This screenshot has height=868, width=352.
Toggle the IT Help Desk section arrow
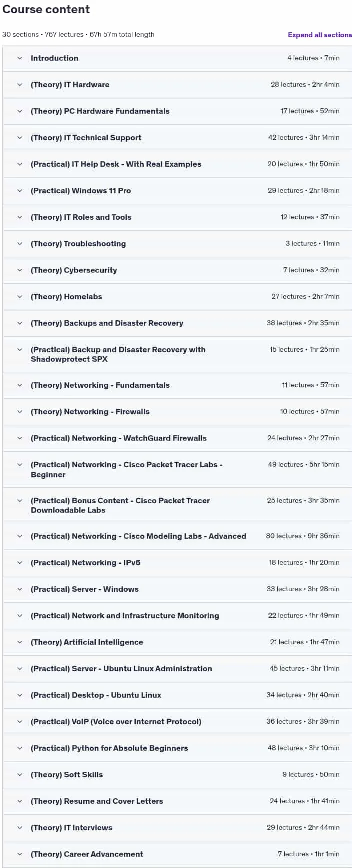pos(20,164)
